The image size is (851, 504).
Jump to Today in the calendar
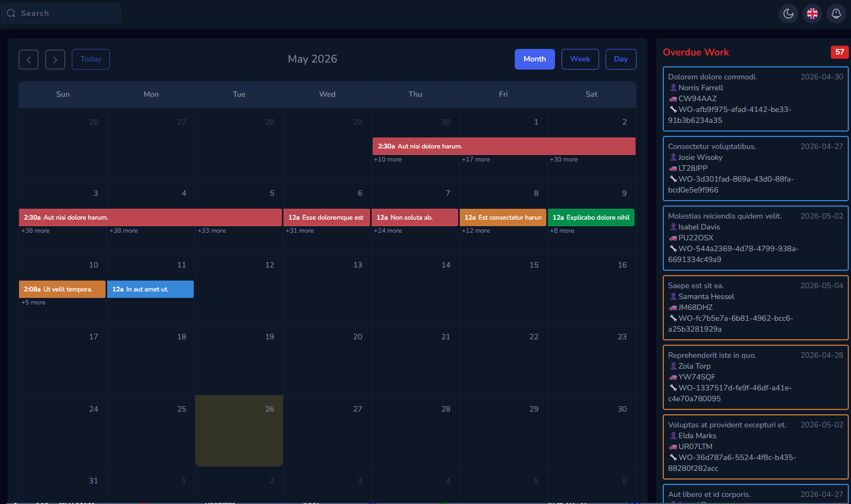[x=91, y=59]
